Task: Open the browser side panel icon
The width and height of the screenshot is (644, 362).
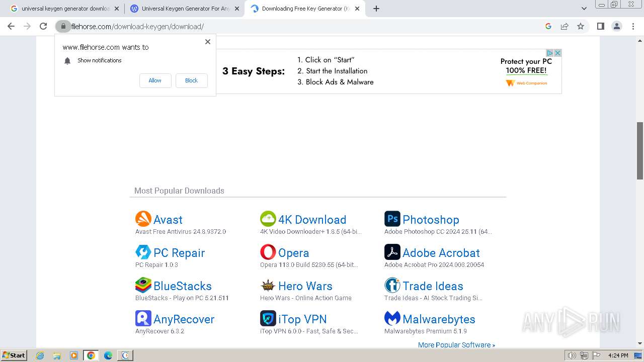Action: 600,26
